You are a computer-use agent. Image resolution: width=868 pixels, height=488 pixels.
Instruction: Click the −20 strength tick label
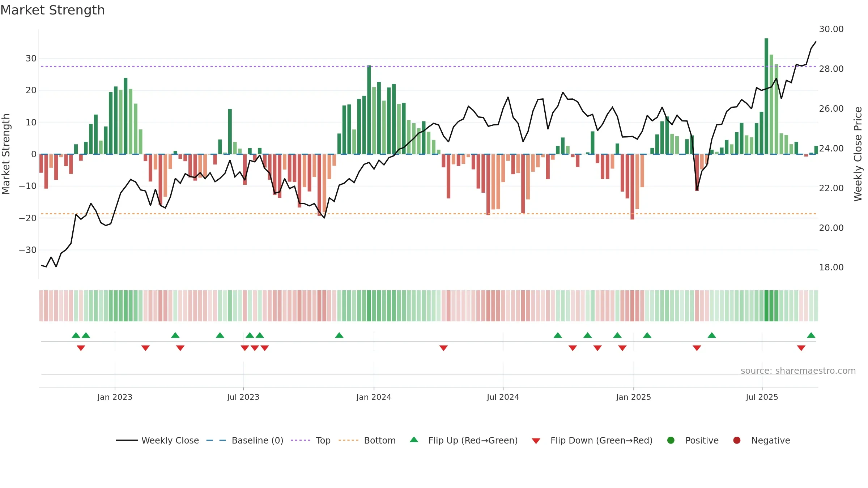click(x=28, y=218)
